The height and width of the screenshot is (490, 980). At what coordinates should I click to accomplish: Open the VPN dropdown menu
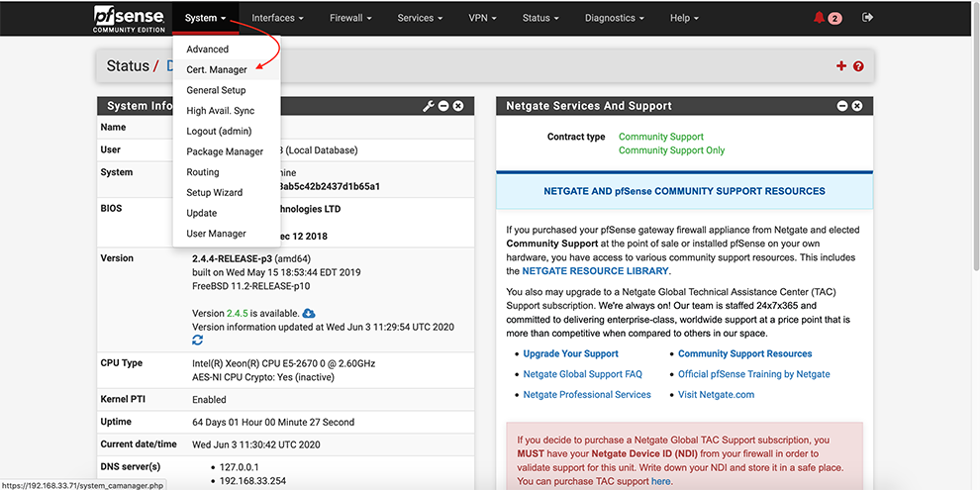482,18
